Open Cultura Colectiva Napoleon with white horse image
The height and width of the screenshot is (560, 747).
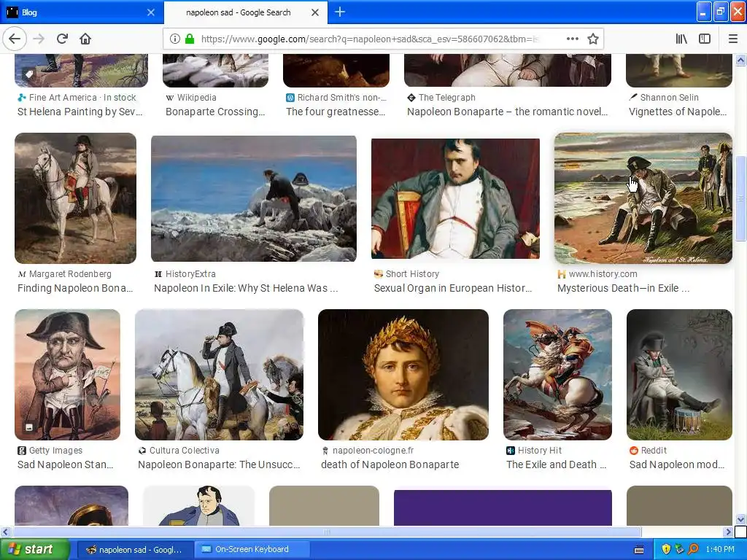tap(219, 375)
